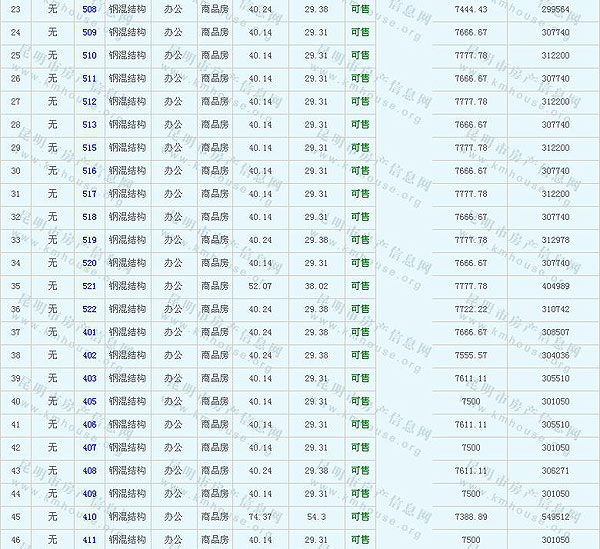Click room 406 link
The width and height of the screenshot is (600, 549).
pos(89,425)
